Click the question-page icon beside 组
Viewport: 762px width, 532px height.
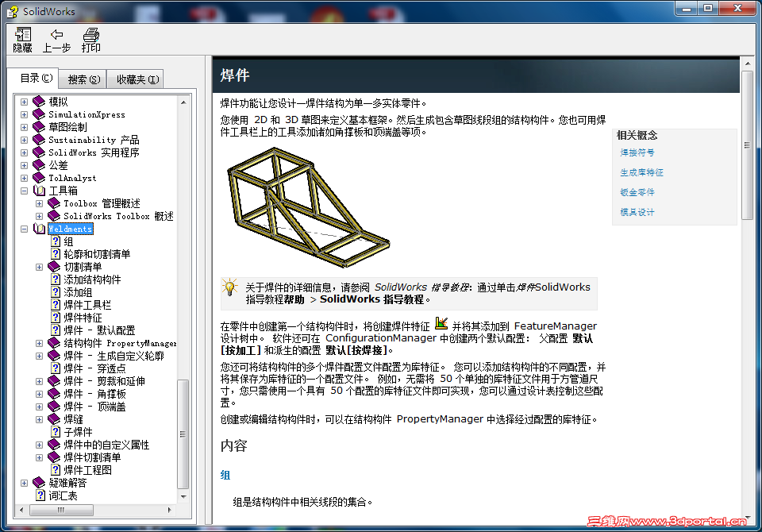pyautogui.click(x=56, y=241)
